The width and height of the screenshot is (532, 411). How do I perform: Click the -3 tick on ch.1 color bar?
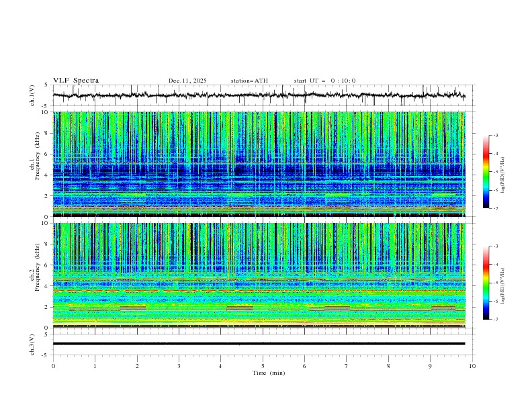(x=495, y=136)
